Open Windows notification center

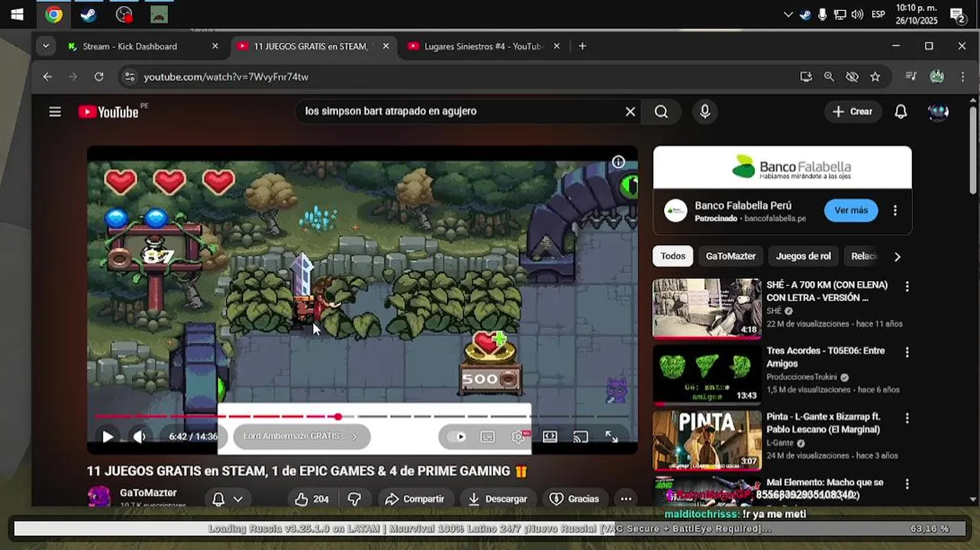(958, 15)
